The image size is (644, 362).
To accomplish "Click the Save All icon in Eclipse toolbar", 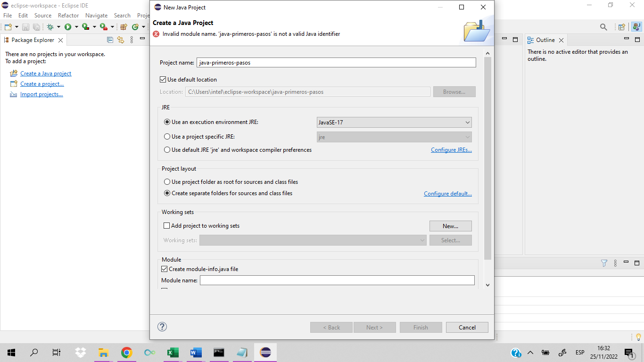I will pyautogui.click(x=36, y=27).
